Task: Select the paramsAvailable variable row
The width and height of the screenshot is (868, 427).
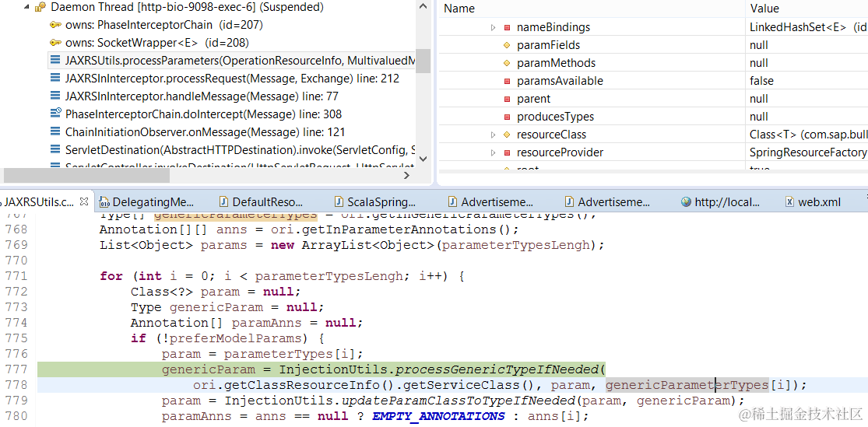Action: point(653,81)
